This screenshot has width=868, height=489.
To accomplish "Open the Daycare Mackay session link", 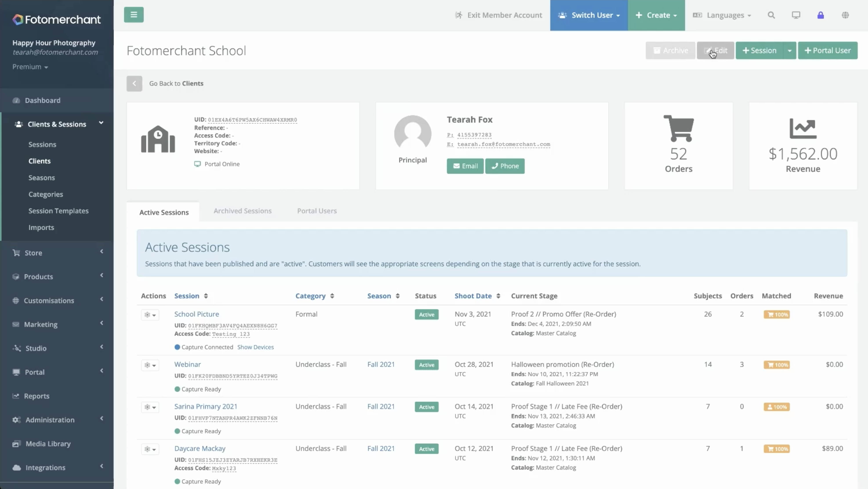I will [x=200, y=449].
